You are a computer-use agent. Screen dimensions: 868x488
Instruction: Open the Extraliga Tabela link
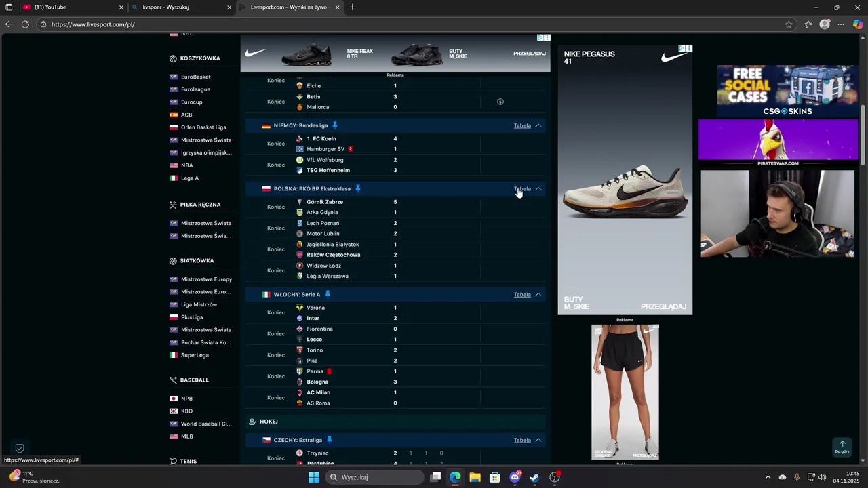tap(522, 440)
